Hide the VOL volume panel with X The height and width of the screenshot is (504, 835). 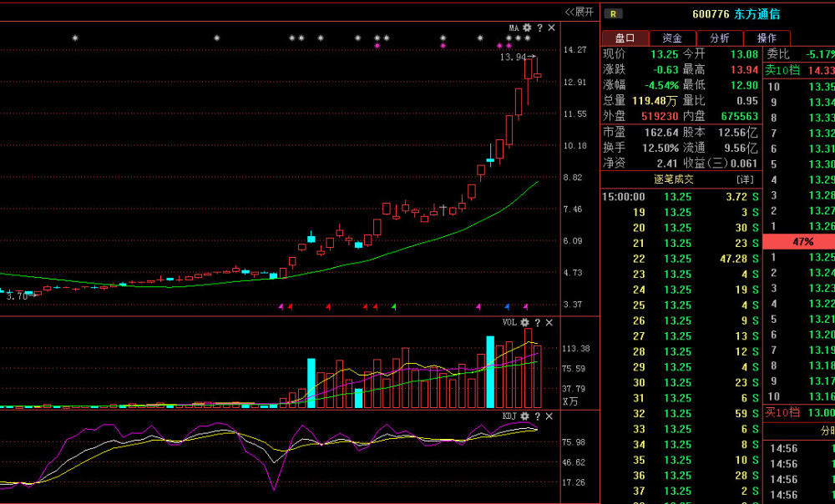point(549,322)
